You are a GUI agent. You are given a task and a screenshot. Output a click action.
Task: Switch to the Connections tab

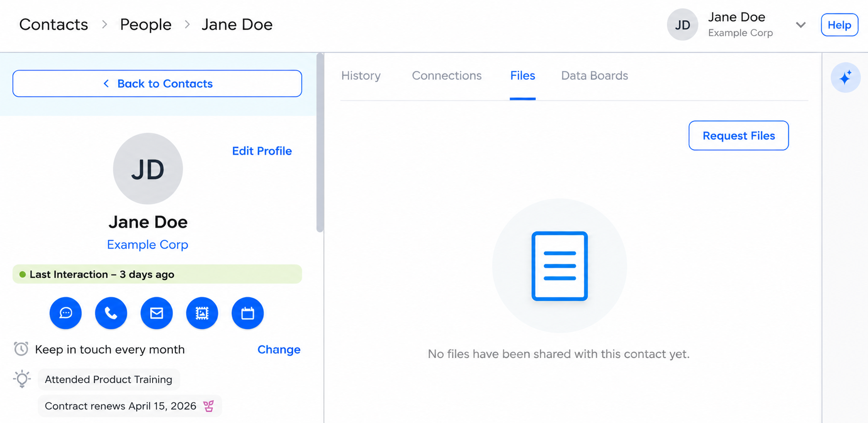[x=447, y=76]
